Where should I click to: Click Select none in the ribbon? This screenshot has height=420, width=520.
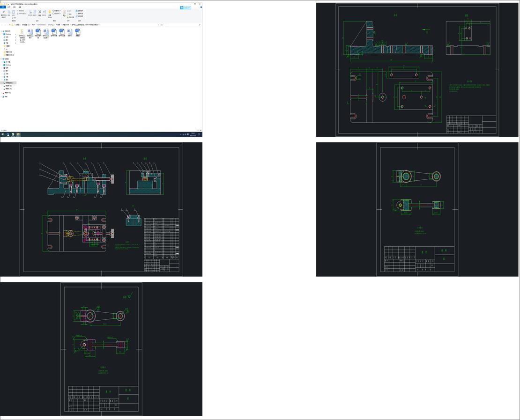(x=80, y=14)
